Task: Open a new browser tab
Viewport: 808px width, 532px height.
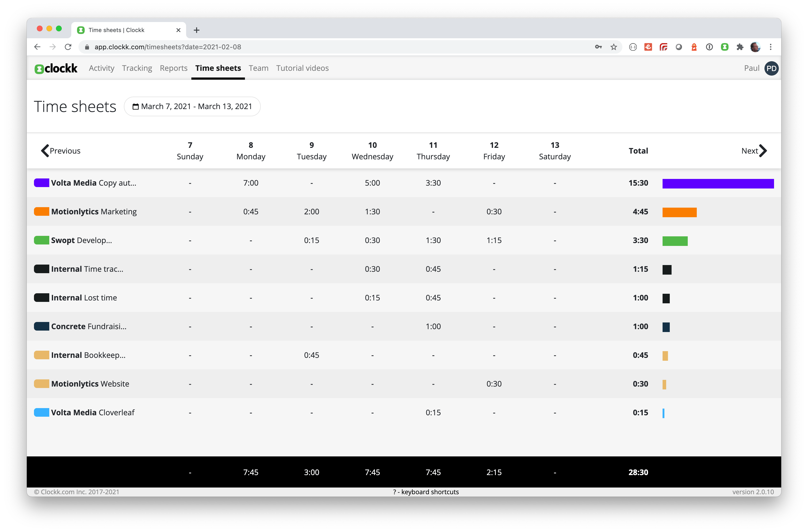Action: point(196,30)
